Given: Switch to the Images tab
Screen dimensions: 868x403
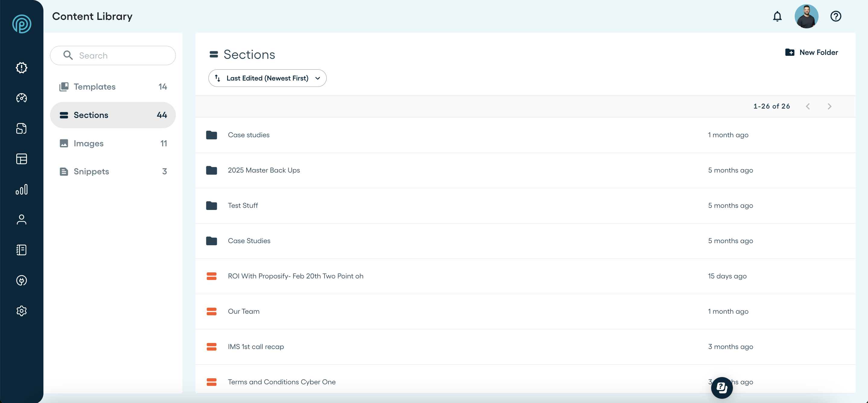Looking at the screenshot, I should point(113,143).
